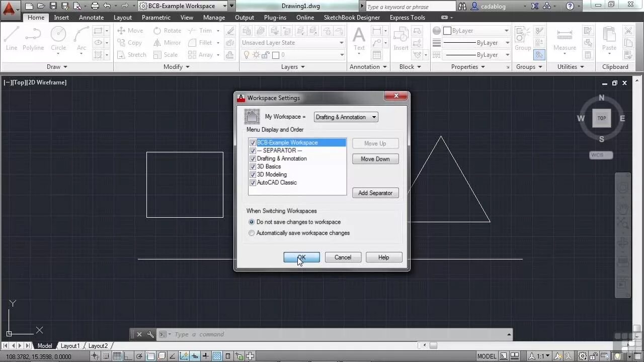Click the layer 0 color swatch
The image size is (644, 362).
[x=275, y=55]
